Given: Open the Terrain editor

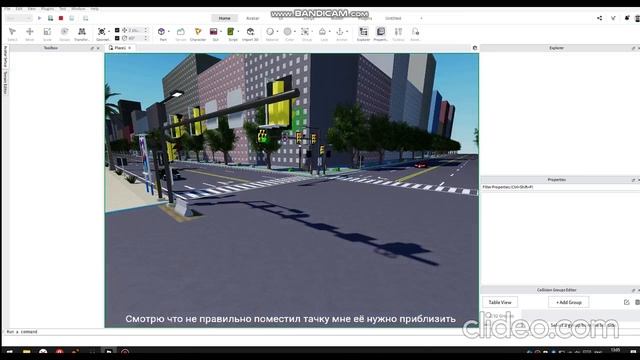Looking at the screenshot, I should [181, 34].
